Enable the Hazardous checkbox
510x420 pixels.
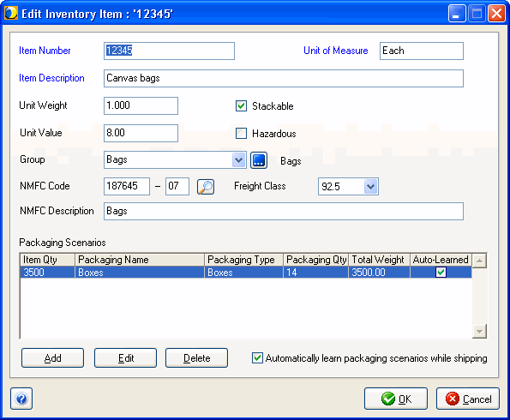pyautogui.click(x=241, y=134)
